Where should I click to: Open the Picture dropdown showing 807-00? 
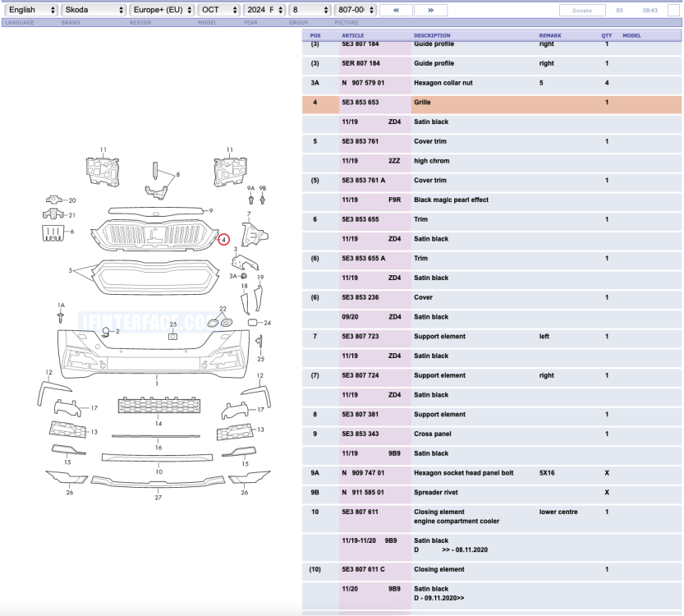[355, 10]
